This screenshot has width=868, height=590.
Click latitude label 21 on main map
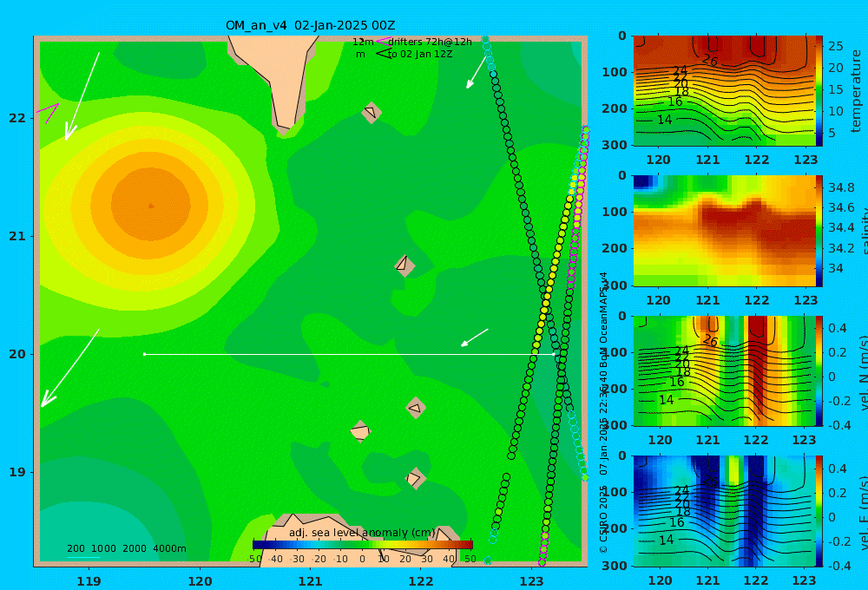[17, 236]
